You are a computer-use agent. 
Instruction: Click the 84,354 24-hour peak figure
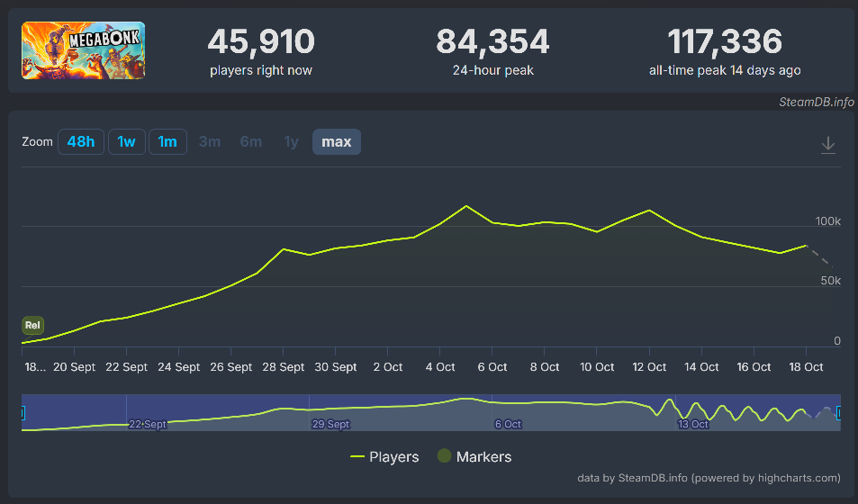[492, 41]
